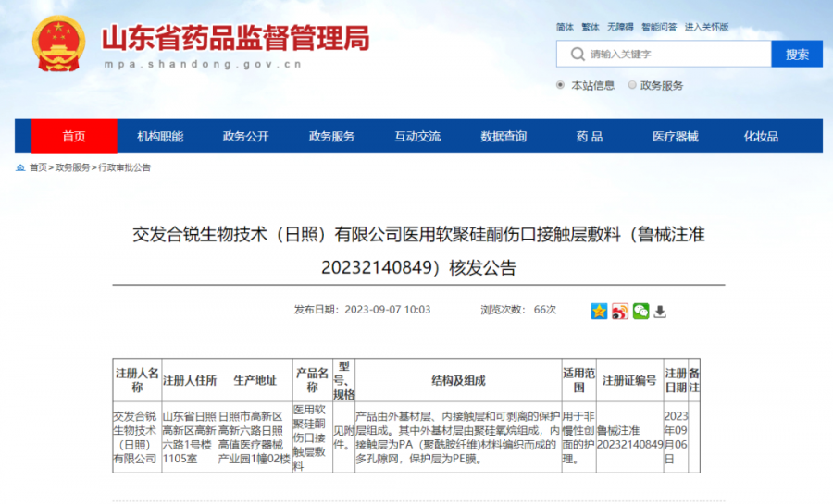The width and height of the screenshot is (833, 504).
Task: Open the 首页 navigation tab
Action: coord(74,136)
